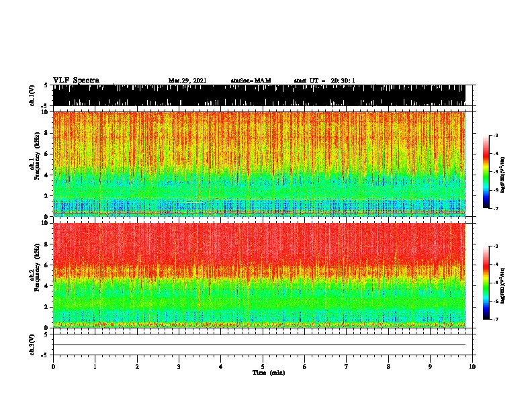Click the ch.1 waveform black panel
This screenshot has height=411, width=532.
(x=259, y=95)
